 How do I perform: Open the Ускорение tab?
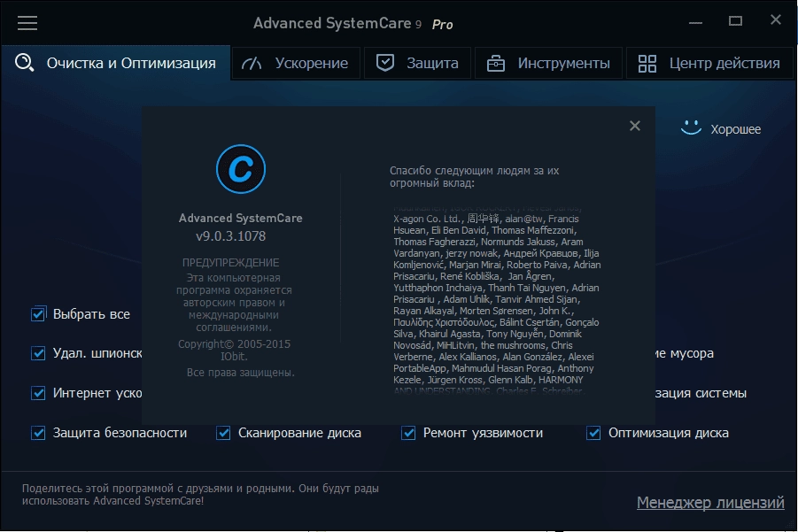coord(296,63)
